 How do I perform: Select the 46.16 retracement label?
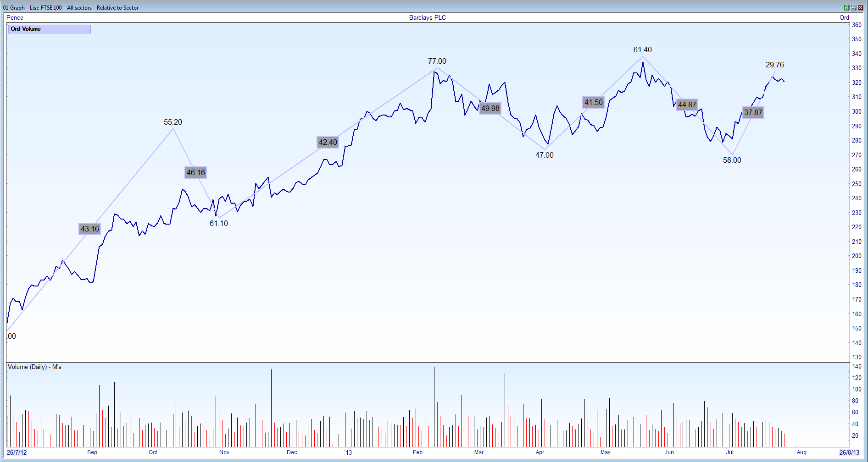(196, 172)
